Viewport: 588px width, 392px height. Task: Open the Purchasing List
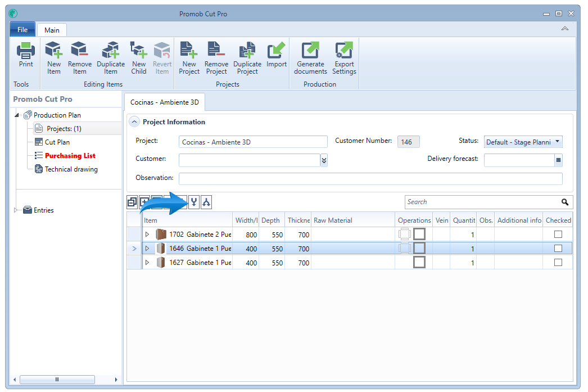(70, 156)
